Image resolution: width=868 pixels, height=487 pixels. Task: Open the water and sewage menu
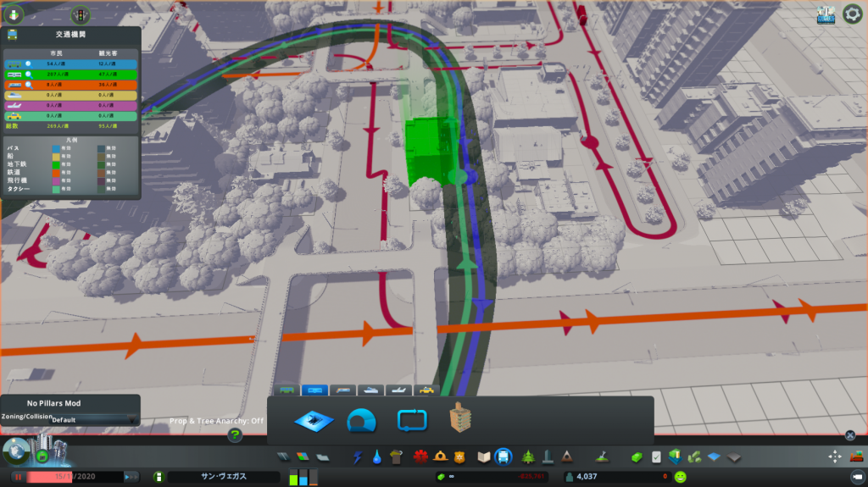click(377, 457)
